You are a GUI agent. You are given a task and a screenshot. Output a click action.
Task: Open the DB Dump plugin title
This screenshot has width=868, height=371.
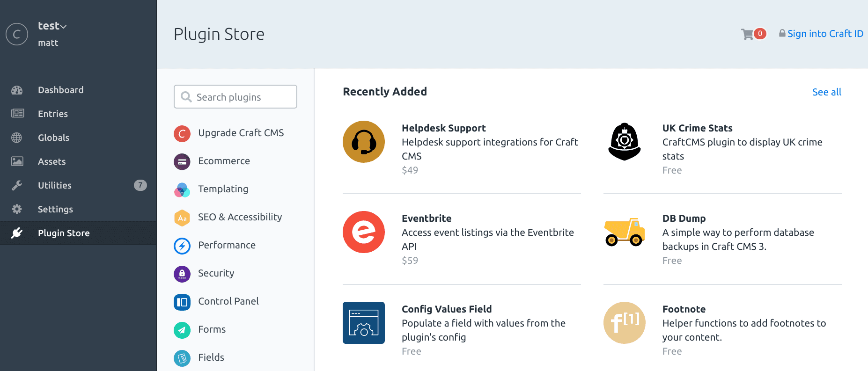tap(684, 218)
